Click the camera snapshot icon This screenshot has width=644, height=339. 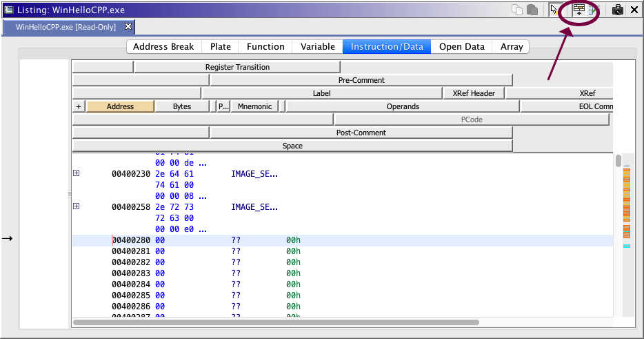click(618, 10)
